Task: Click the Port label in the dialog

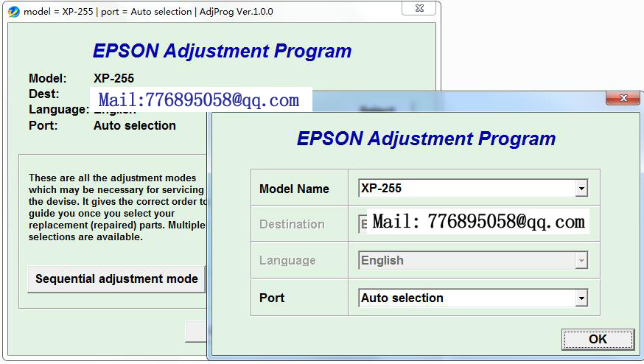Action: pos(271,298)
